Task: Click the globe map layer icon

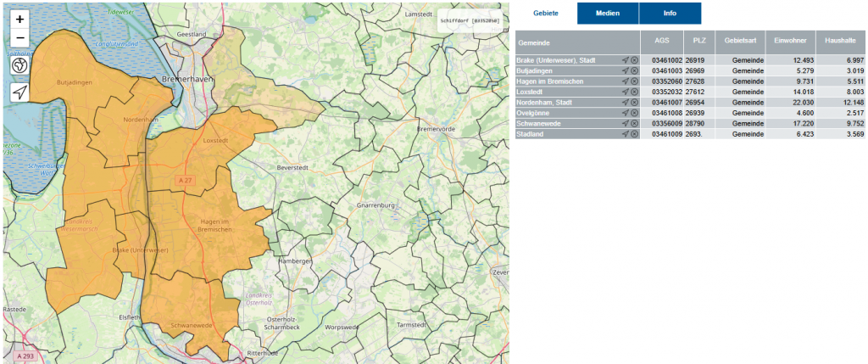Action: pyautogui.click(x=19, y=64)
